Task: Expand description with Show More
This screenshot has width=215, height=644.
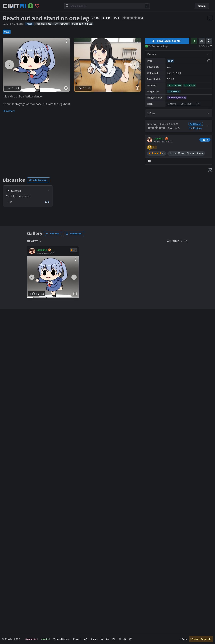Action: tap(9, 111)
